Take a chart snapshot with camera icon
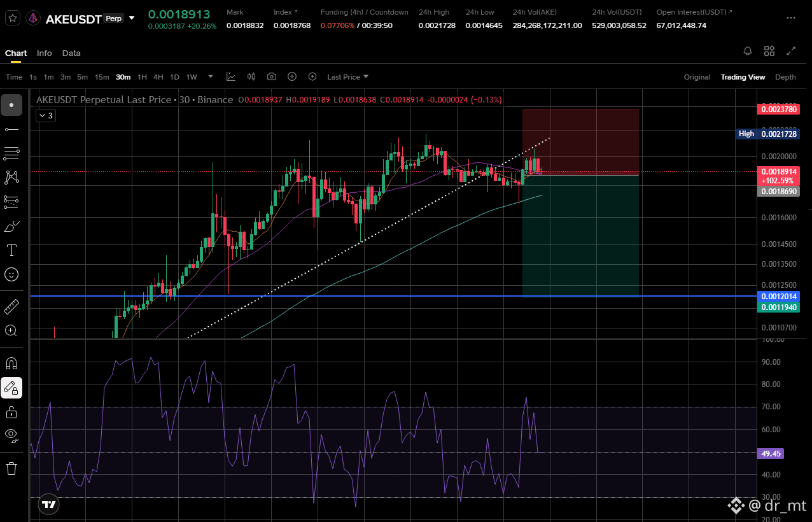The height and width of the screenshot is (522, 812). 272,77
